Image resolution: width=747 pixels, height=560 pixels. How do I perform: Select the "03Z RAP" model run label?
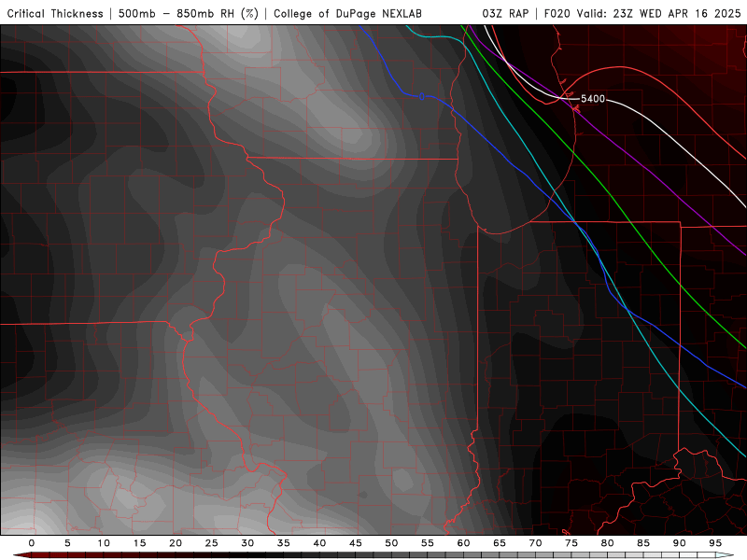(x=505, y=13)
